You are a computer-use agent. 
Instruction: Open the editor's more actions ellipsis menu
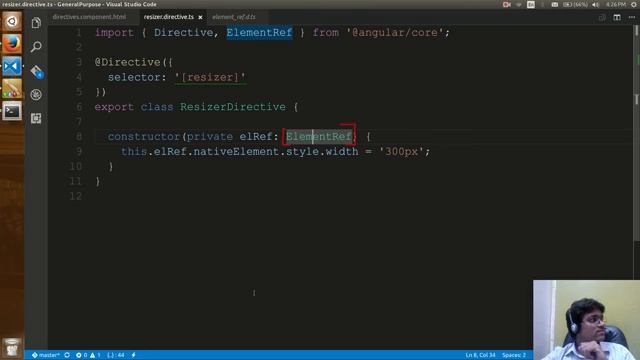click(x=632, y=17)
